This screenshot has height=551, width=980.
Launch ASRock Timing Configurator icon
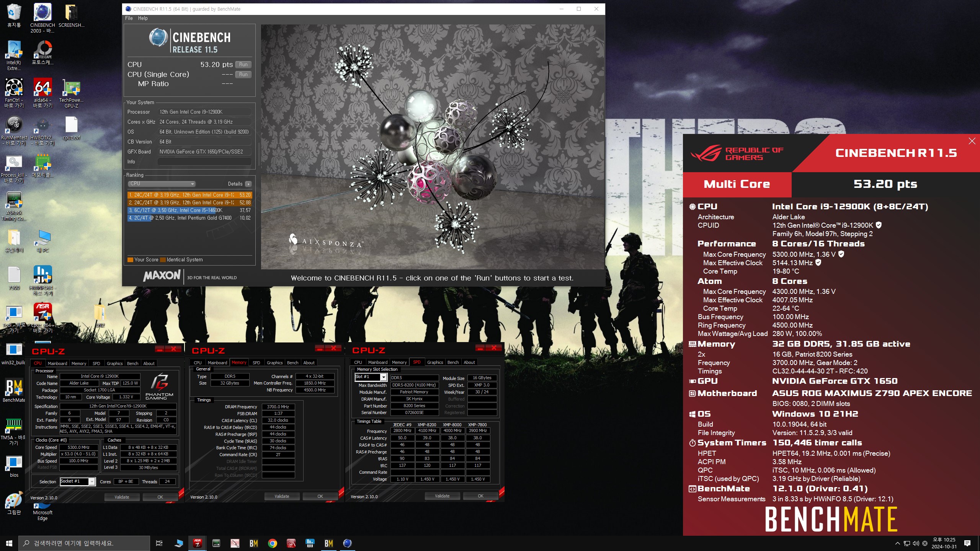(x=14, y=205)
